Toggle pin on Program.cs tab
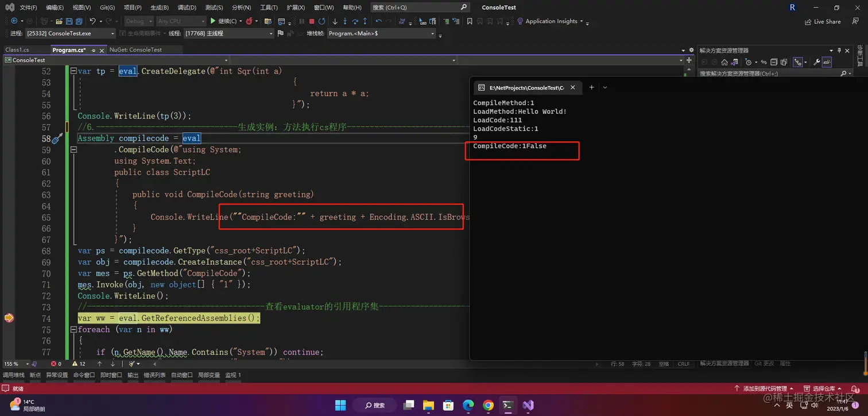Image resolution: width=868 pixels, height=416 pixels. click(94, 51)
